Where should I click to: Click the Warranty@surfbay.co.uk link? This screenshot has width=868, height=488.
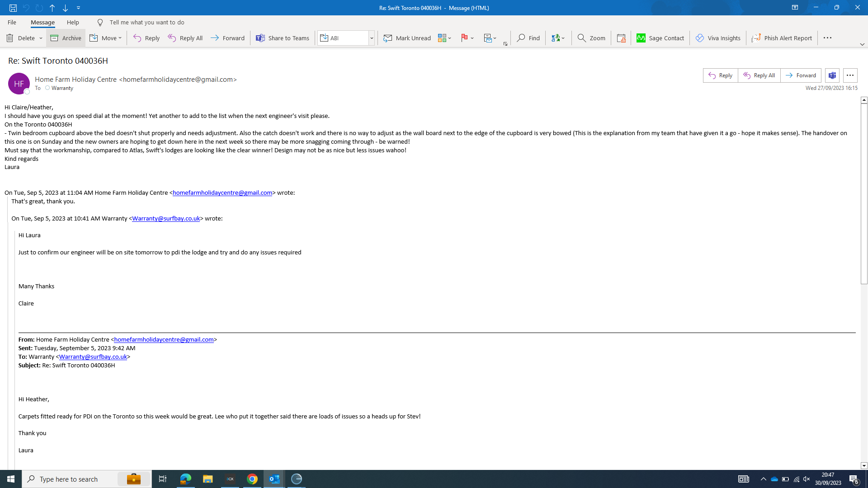(165, 218)
